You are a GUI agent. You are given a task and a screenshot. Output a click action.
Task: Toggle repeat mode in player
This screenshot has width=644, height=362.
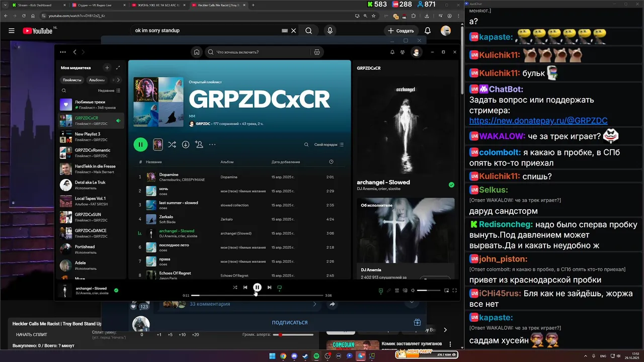(280, 288)
